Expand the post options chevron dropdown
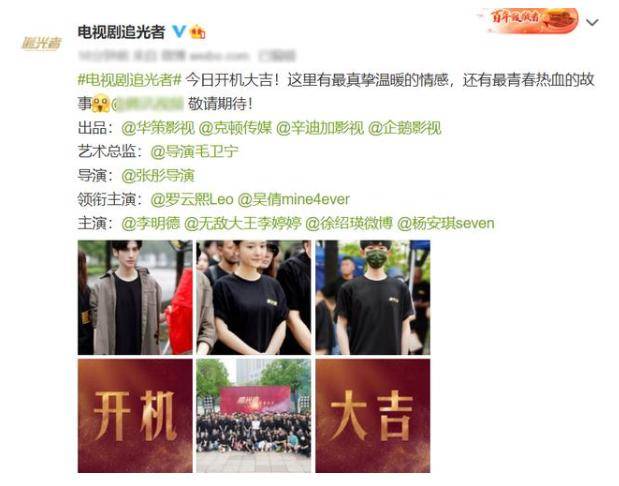Viewport: 619px width, 486px height. click(x=592, y=23)
